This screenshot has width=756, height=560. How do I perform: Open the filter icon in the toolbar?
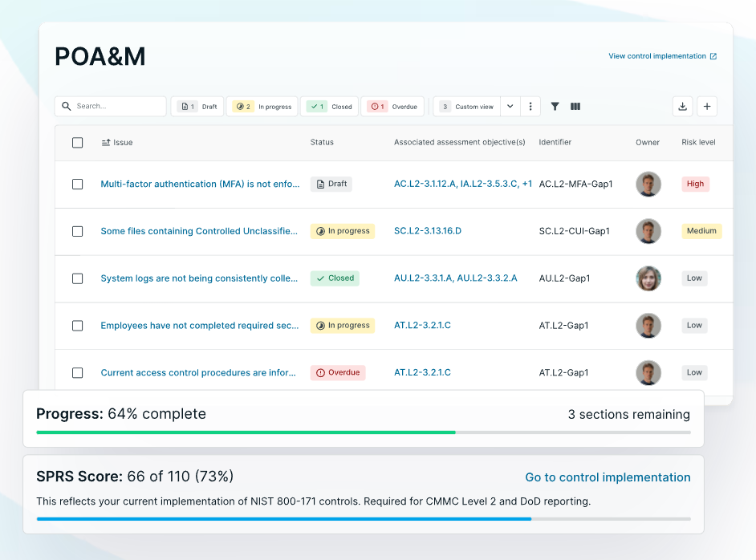coord(555,106)
